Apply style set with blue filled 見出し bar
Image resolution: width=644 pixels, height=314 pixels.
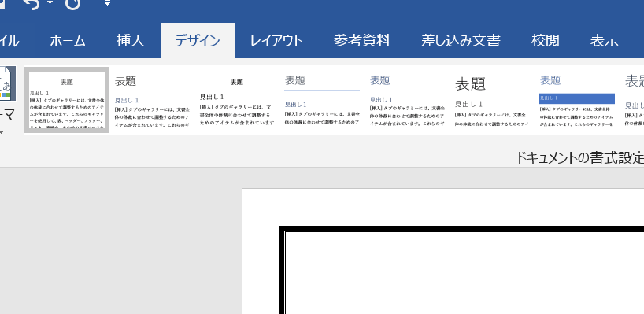[x=576, y=100]
